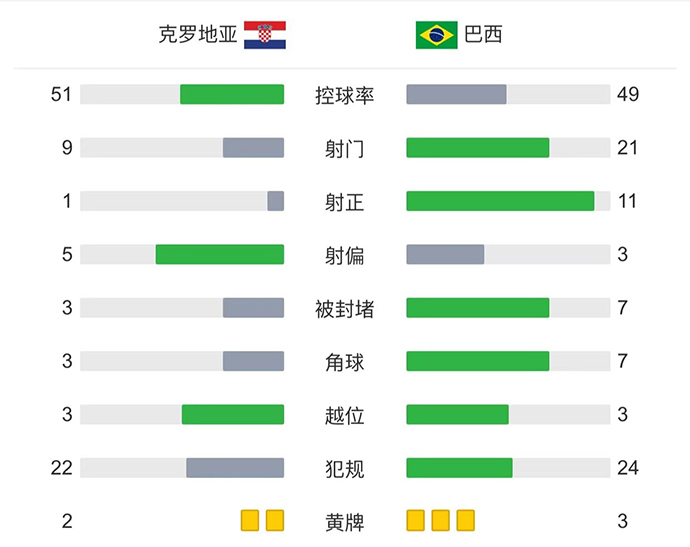
Task: Click Brazil's third yellow card icon
Action: click(465, 520)
